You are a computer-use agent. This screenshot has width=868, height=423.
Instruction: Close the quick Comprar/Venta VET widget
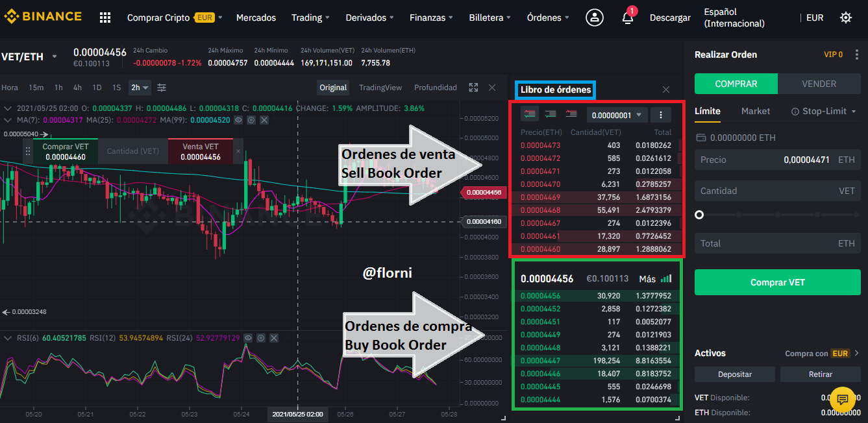(x=238, y=151)
